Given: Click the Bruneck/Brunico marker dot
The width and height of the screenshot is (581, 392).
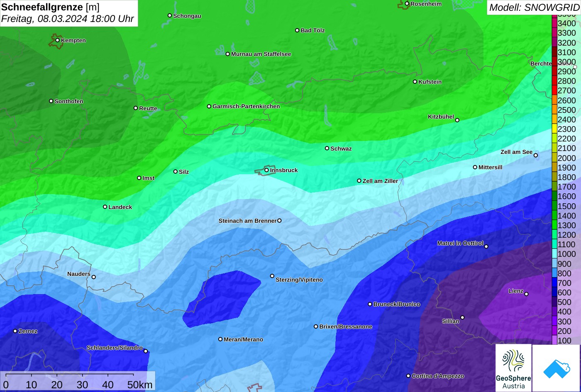Looking at the screenshot, I should [x=370, y=304].
